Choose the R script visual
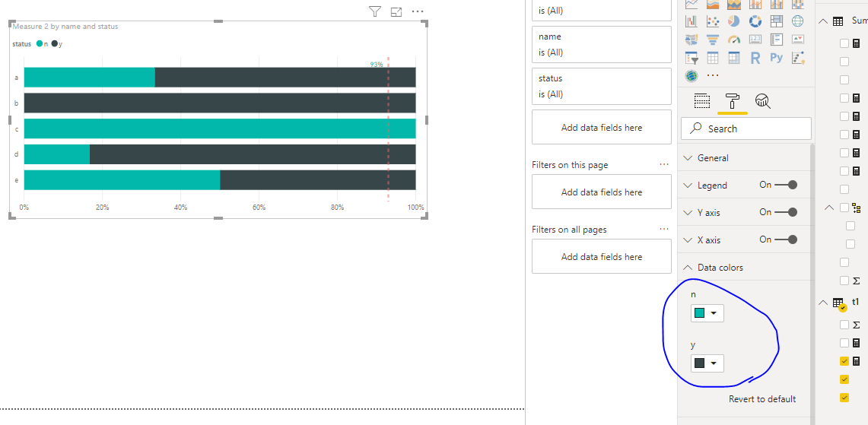 755,58
